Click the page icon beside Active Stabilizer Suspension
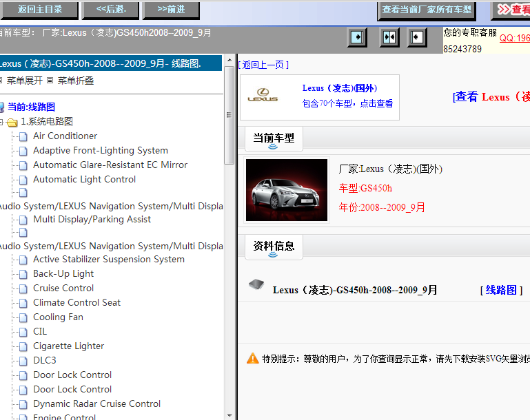Image resolution: width=530 pixels, height=420 pixels. point(23,260)
